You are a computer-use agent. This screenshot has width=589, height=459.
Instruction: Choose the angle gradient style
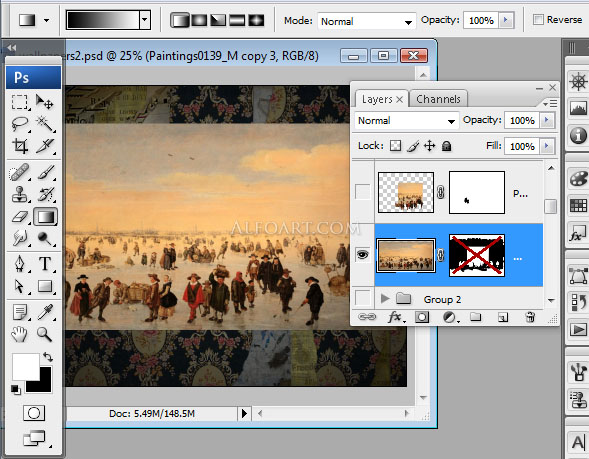(x=218, y=20)
